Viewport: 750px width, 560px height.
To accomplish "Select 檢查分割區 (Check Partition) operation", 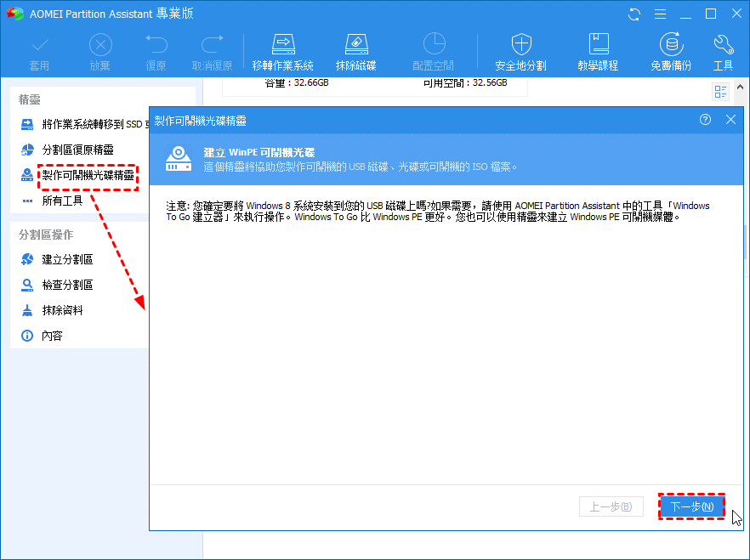I will [x=67, y=285].
